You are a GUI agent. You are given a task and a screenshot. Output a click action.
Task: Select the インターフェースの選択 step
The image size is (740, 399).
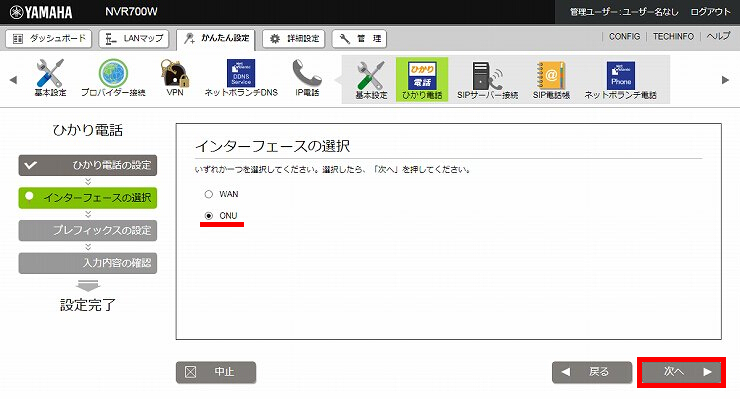(x=88, y=198)
